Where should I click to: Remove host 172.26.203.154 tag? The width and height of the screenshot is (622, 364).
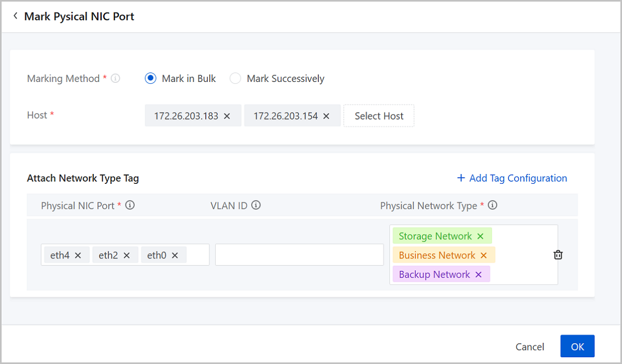click(326, 116)
